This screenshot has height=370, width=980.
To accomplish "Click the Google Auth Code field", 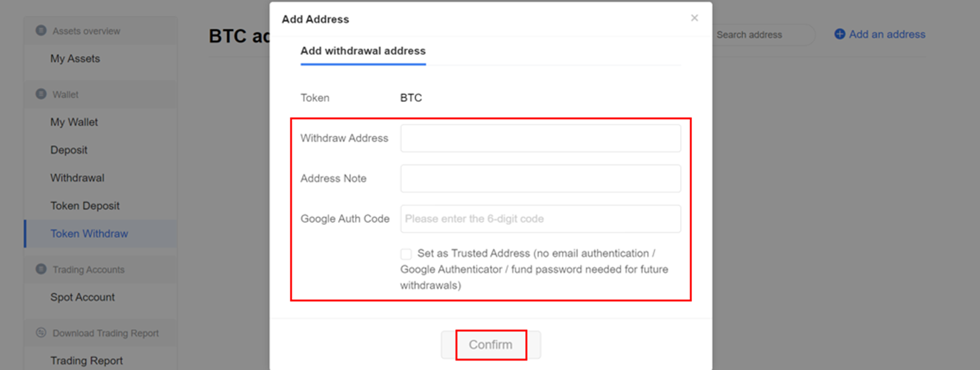I will pyautogui.click(x=541, y=219).
